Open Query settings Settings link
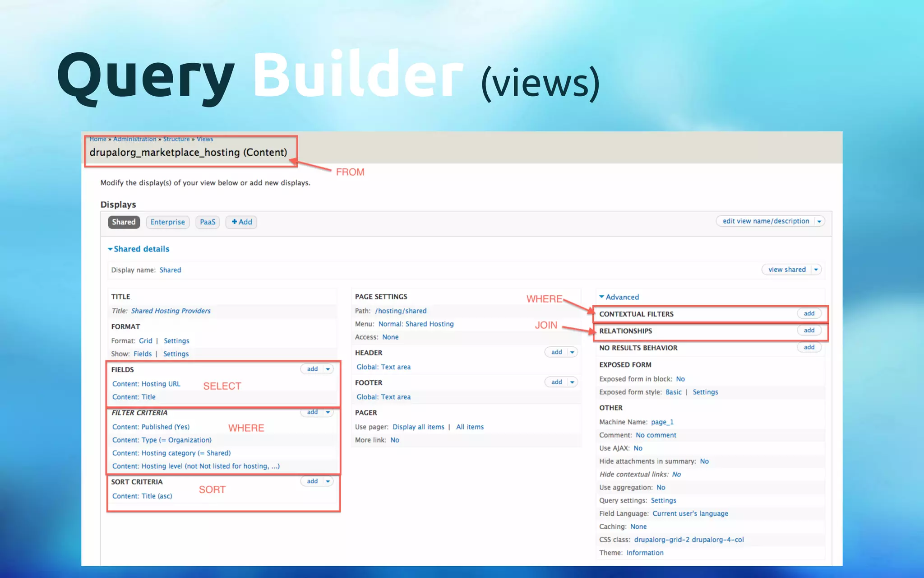 point(663,500)
